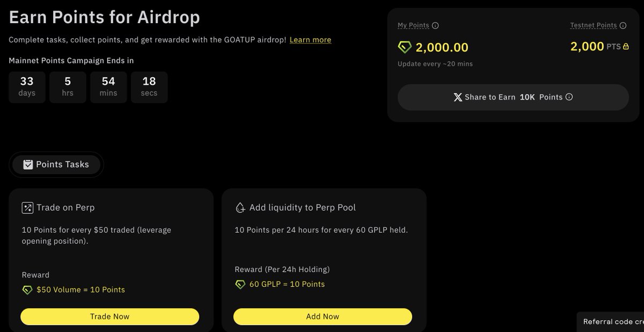Click the Trade on Perp card icon
This screenshot has width=644, height=332.
click(x=27, y=207)
